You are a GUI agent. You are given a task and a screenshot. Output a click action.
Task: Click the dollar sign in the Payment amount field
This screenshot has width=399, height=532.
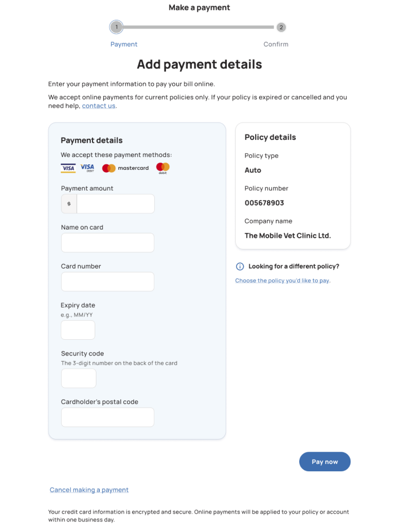click(x=68, y=203)
